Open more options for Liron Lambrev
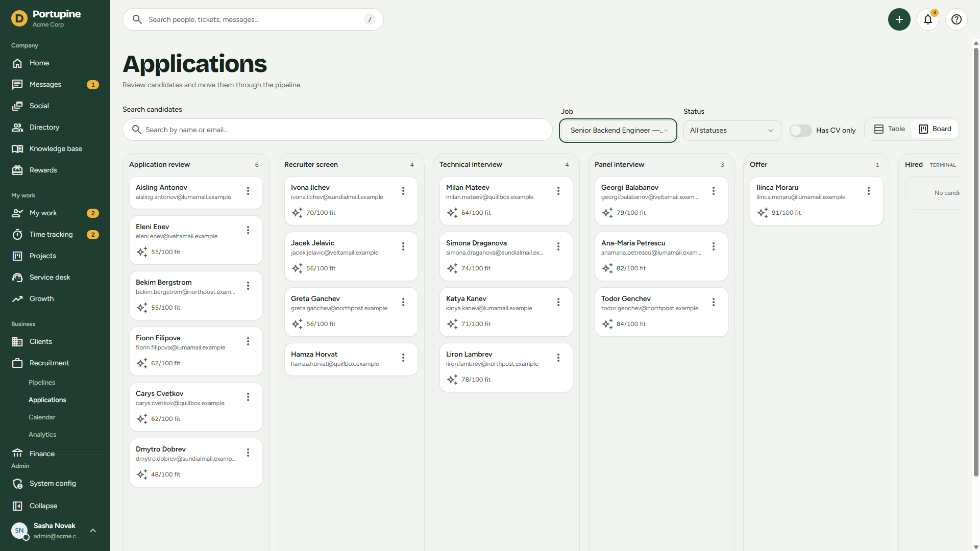980x551 pixels. [558, 358]
